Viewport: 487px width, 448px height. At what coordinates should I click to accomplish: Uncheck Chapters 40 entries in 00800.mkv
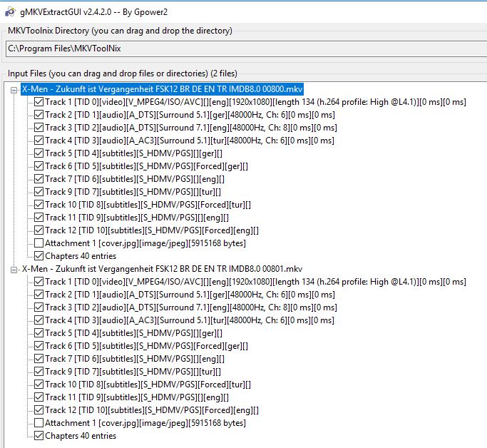pos(39,256)
